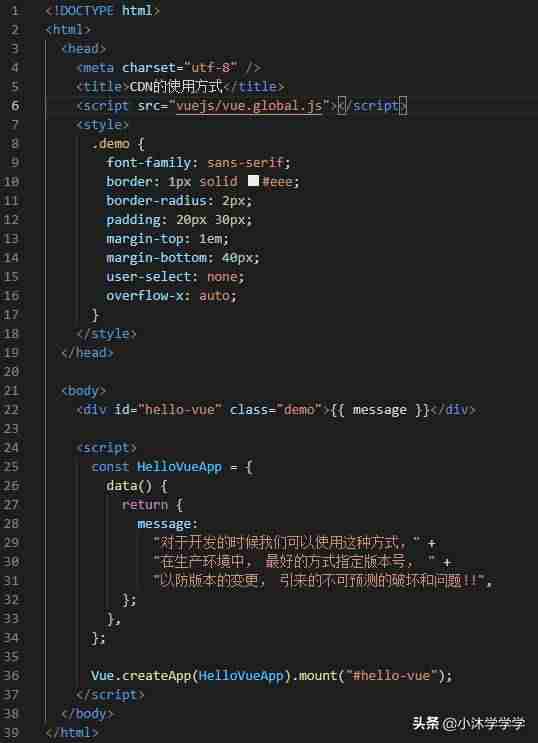Click the .demo CSS selector

click(110, 143)
